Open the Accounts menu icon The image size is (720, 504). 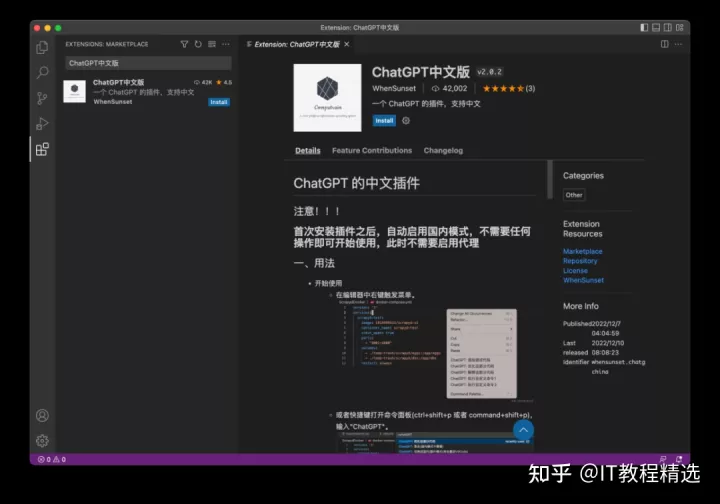[42, 415]
